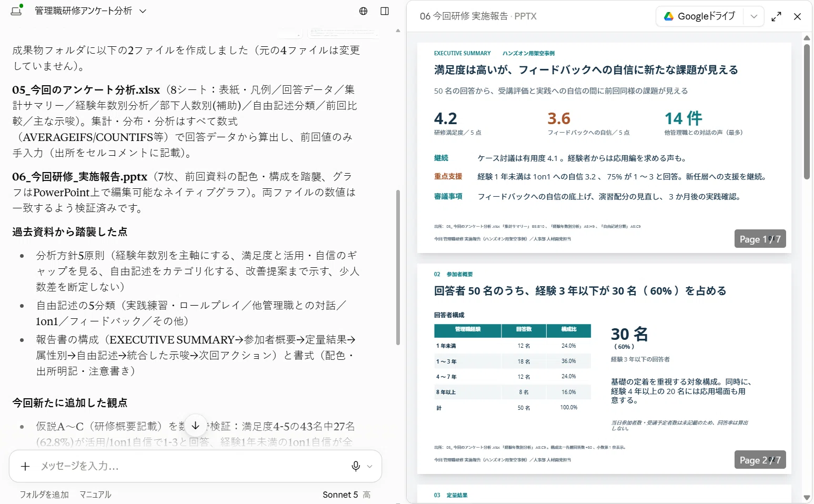Click the Googleドライブ button
This screenshot has width=814, height=504.
tap(699, 16)
